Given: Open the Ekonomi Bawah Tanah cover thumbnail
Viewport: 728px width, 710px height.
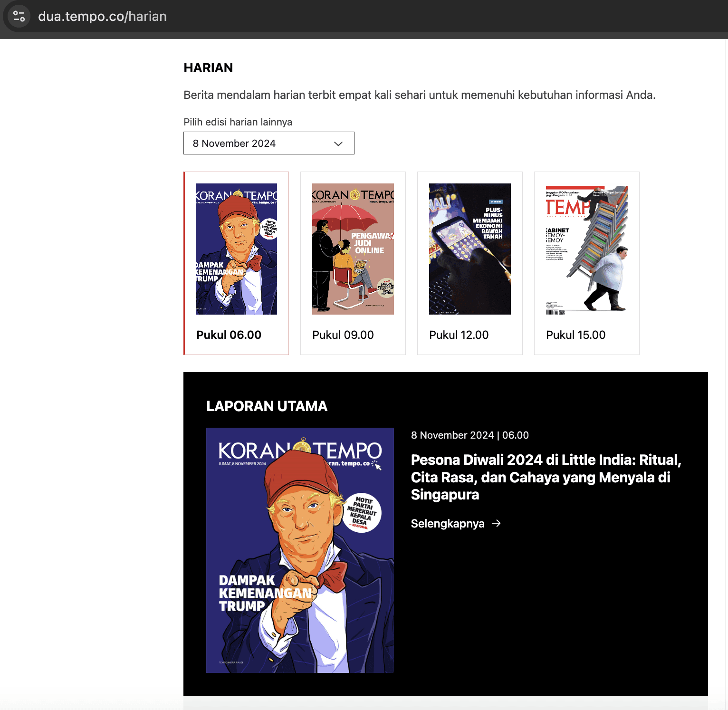Looking at the screenshot, I should pos(470,249).
